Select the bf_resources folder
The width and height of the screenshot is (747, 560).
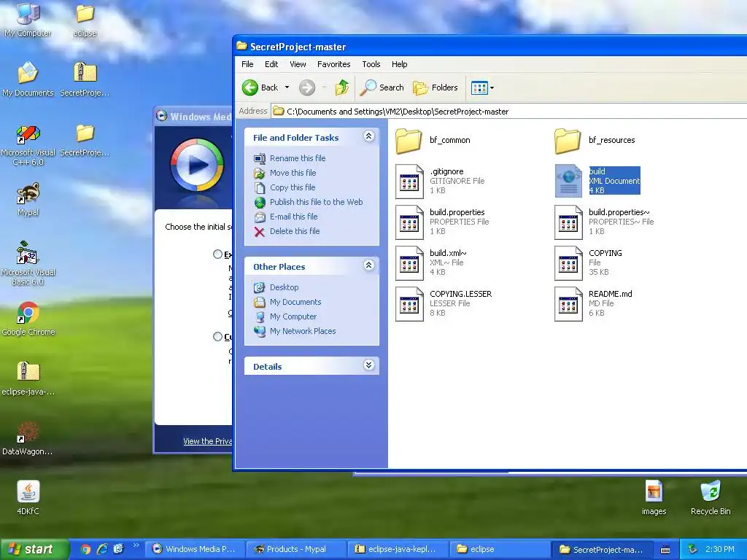(595, 141)
